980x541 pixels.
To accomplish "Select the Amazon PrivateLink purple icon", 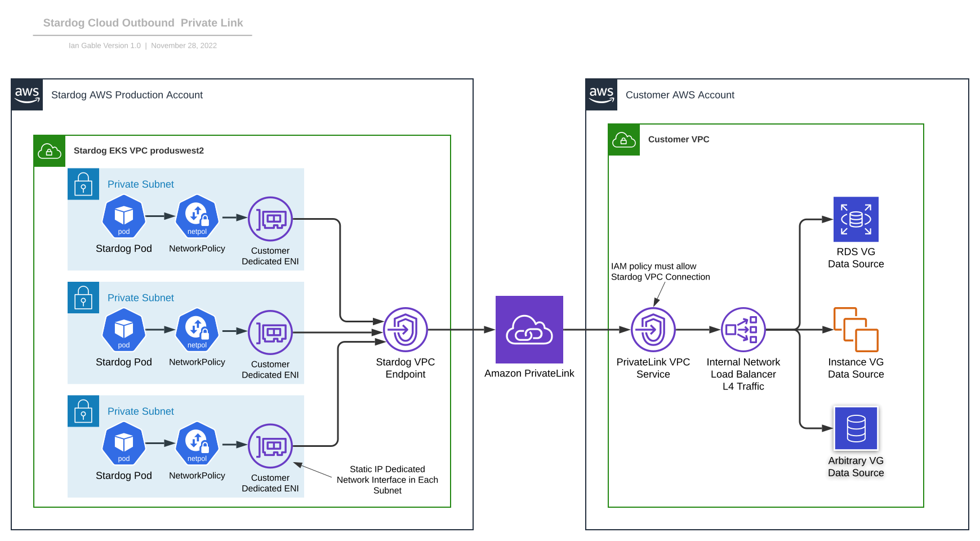I will point(529,330).
